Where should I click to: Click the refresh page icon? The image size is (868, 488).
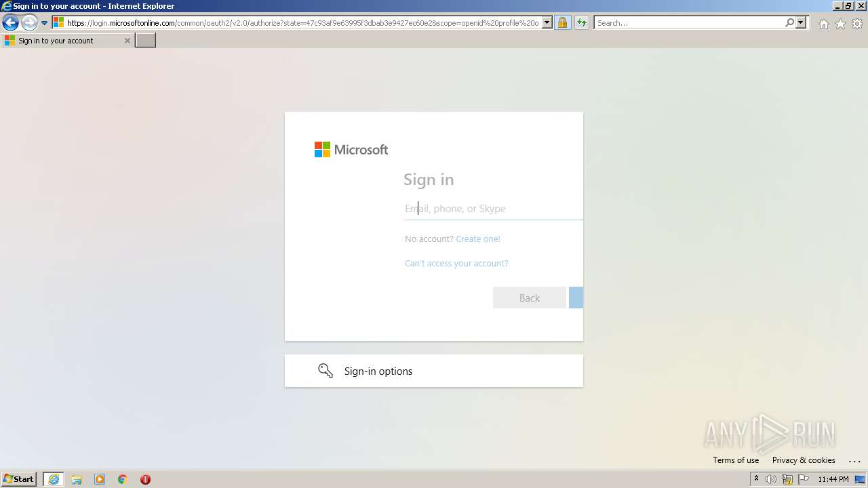point(582,23)
